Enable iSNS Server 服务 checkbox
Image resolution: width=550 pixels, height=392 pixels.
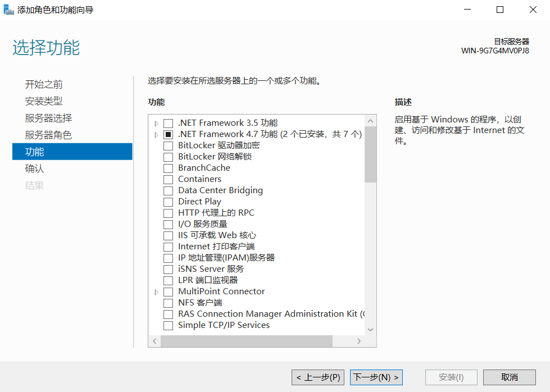pos(169,269)
